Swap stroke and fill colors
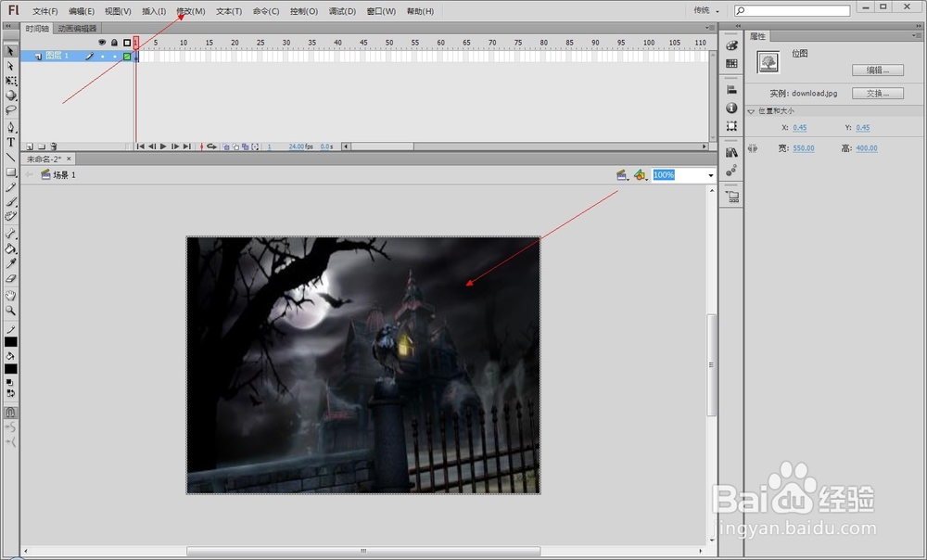 (10, 393)
